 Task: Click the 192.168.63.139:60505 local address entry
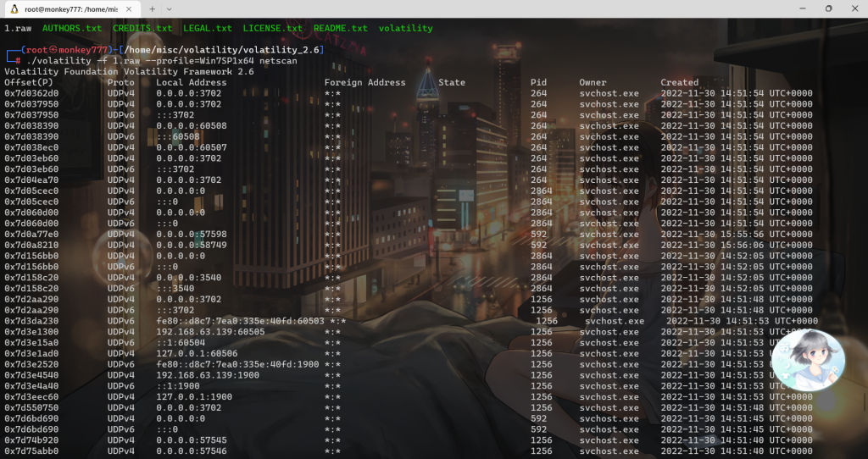click(210, 332)
